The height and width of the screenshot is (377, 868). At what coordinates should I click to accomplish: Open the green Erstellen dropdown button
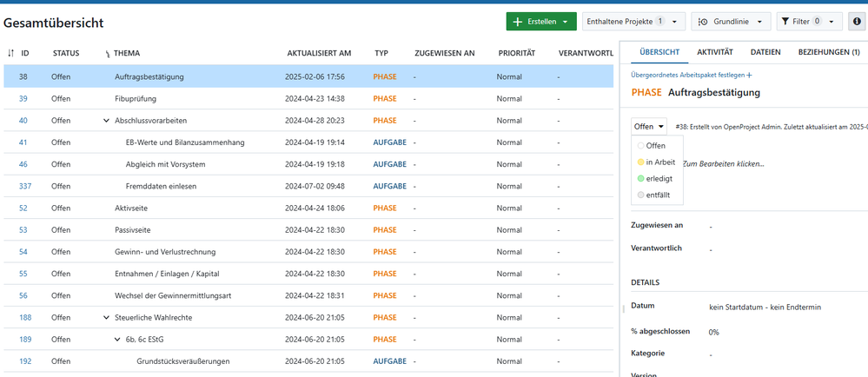tap(540, 22)
